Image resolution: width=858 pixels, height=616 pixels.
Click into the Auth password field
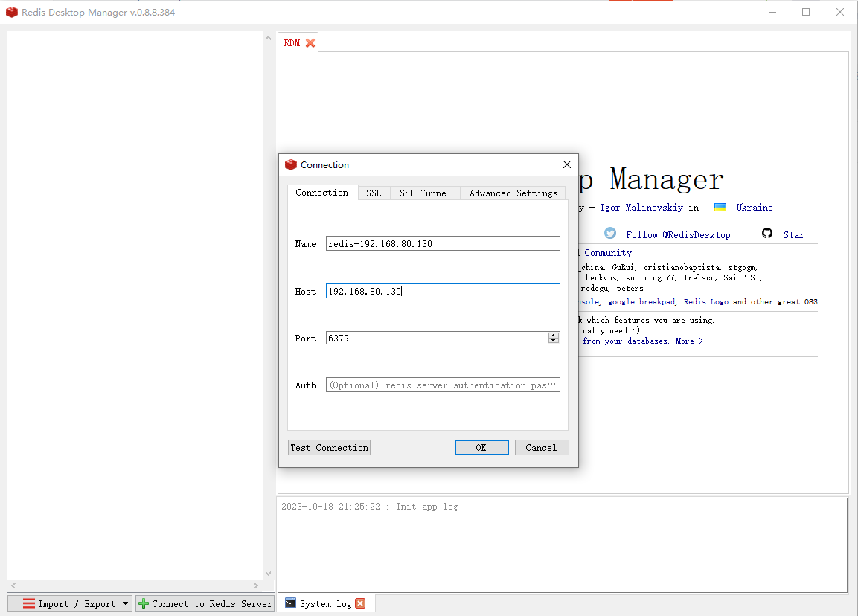[443, 385]
